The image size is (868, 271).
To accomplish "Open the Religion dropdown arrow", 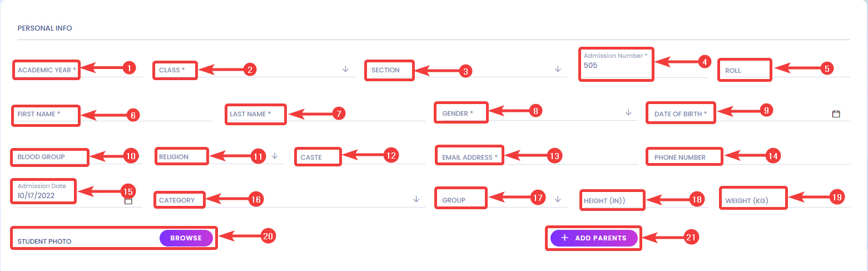I will click(x=275, y=156).
